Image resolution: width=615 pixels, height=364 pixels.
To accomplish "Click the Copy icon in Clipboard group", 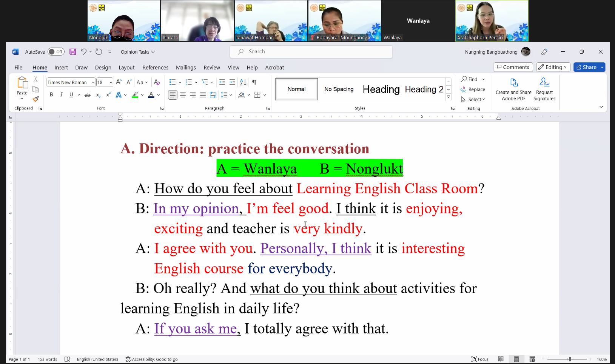I will [35, 89].
